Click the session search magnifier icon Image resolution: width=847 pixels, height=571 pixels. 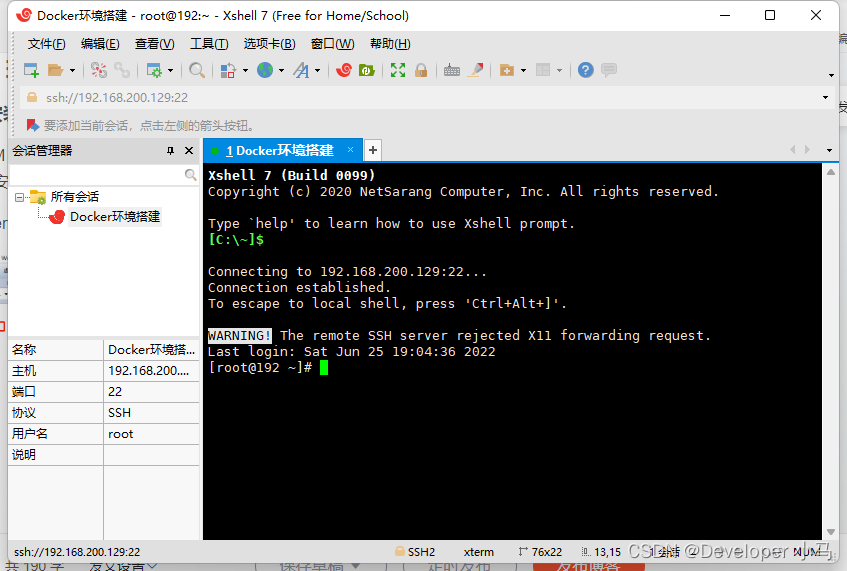pos(190,174)
